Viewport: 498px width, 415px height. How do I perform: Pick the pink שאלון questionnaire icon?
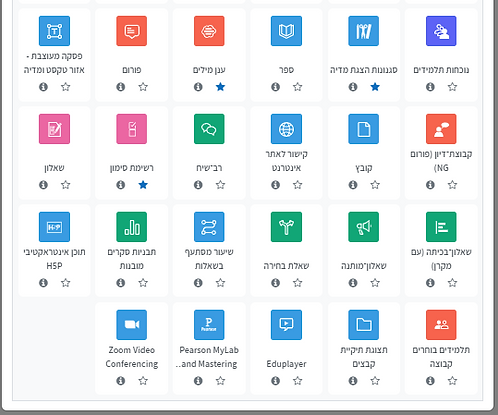(54, 129)
